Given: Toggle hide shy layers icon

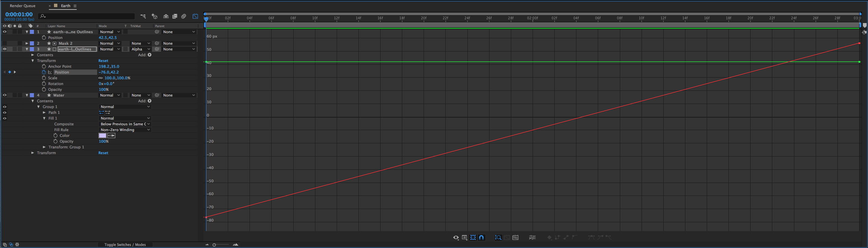Looking at the screenshot, I should coord(166,16).
